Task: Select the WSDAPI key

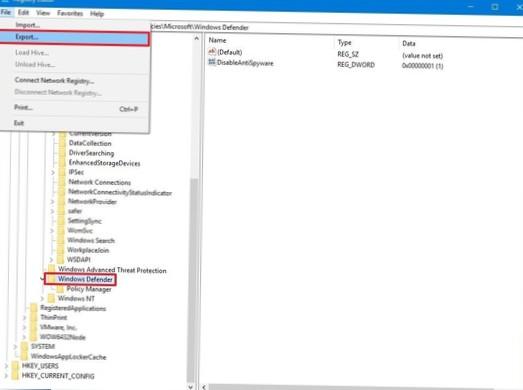Action: (79, 260)
